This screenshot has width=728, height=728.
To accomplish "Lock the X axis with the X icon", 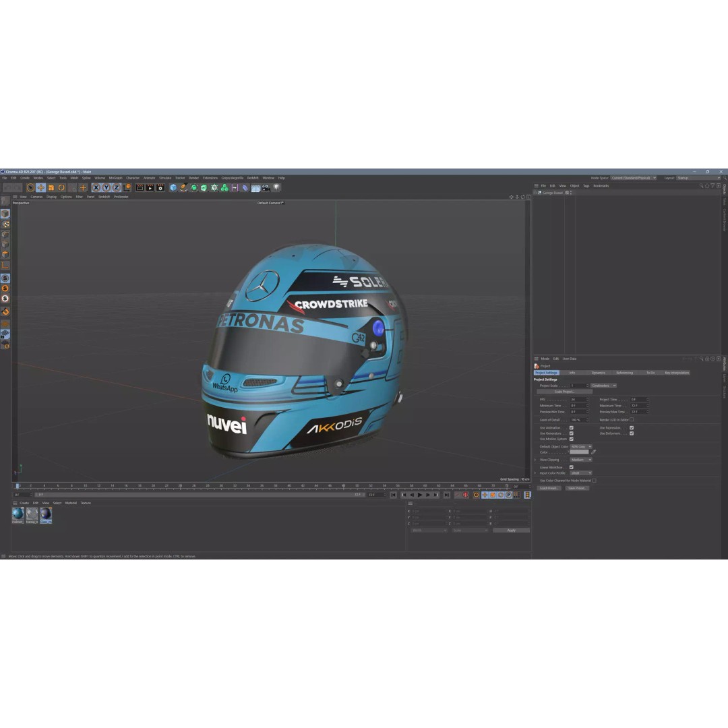I will [96, 187].
